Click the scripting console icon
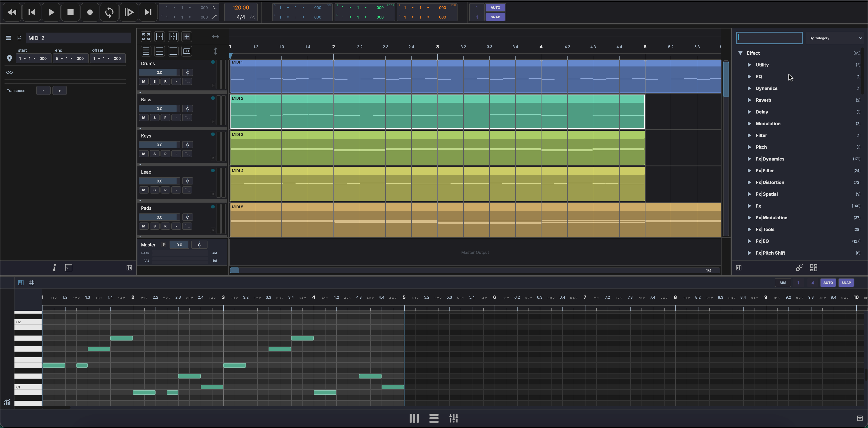 (x=69, y=268)
